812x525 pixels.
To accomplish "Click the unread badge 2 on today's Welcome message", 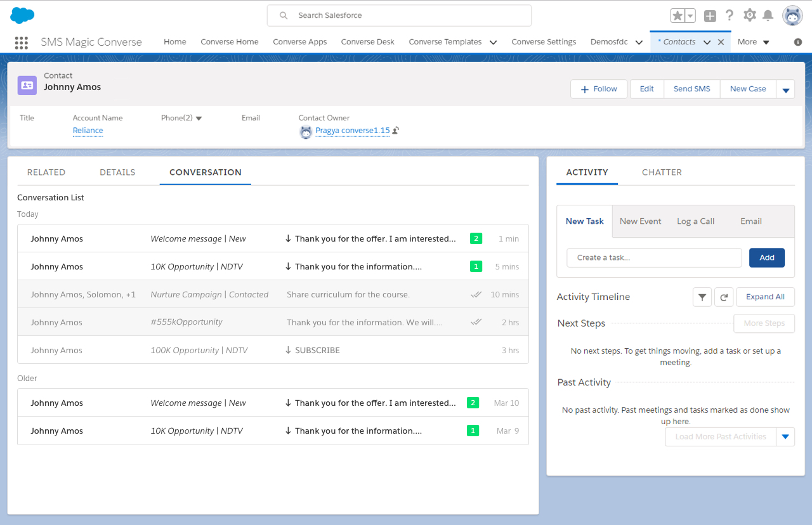I will 476,238.
